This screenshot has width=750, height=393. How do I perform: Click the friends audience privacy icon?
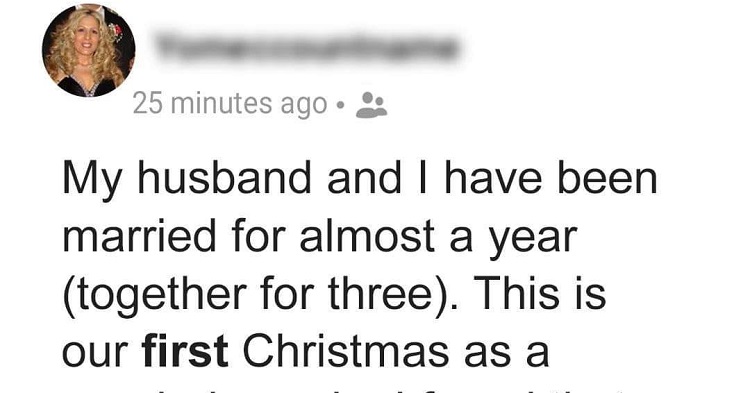pyautogui.click(x=372, y=105)
